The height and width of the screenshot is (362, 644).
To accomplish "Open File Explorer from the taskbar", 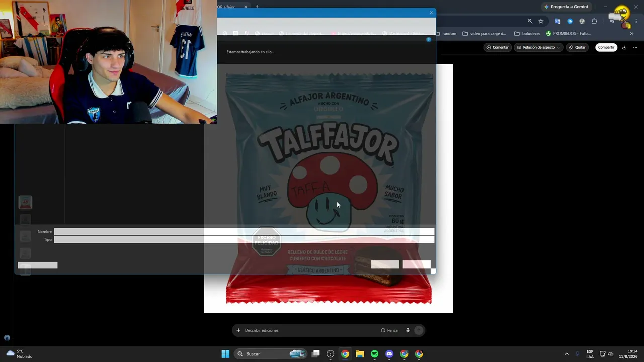I will (360, 354).
